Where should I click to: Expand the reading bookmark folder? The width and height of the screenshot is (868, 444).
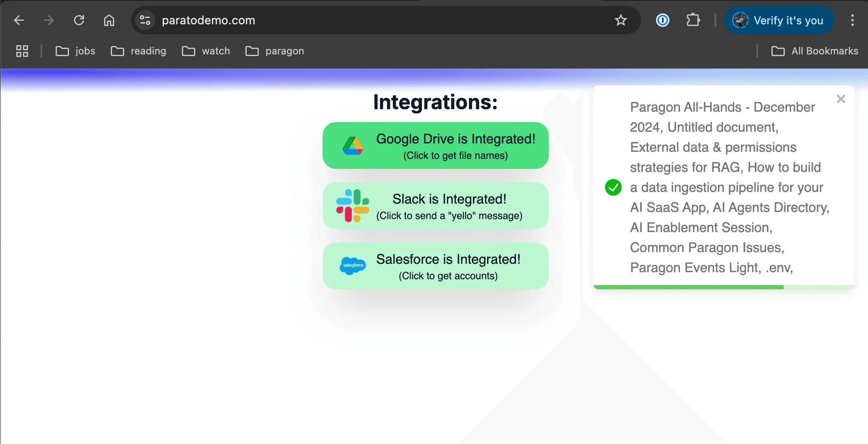[139, 51]
